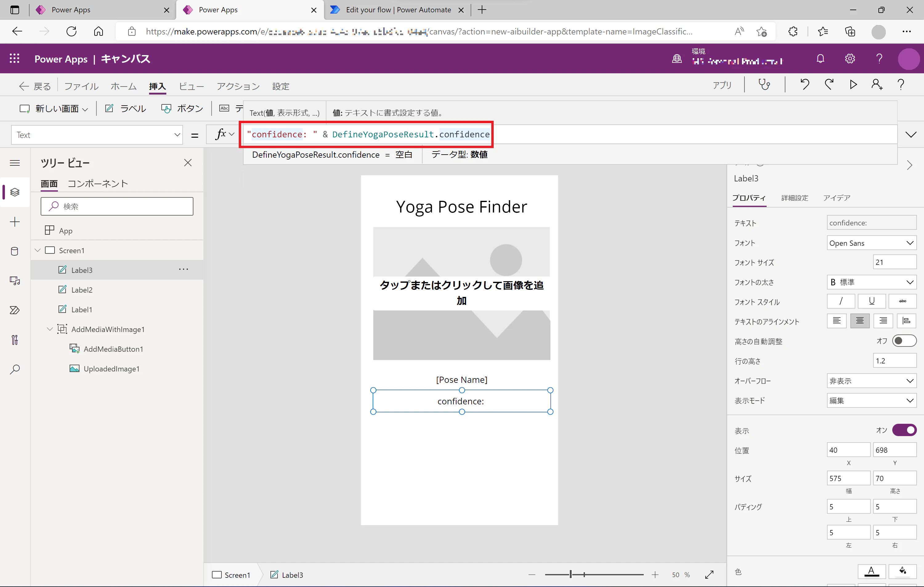This screenshot has width=924, height=587.
Task: Click the Insert plus icon in sidebar
Action: pyautogui.click(x=14, y=222)
